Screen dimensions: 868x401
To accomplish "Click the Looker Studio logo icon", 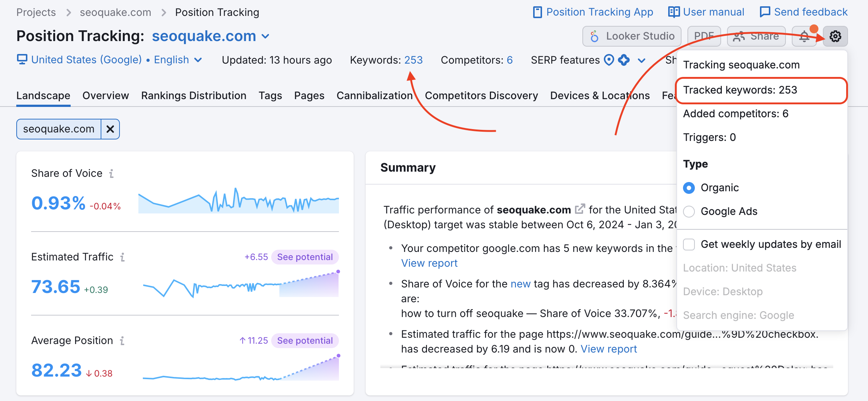I will [595, 36].
